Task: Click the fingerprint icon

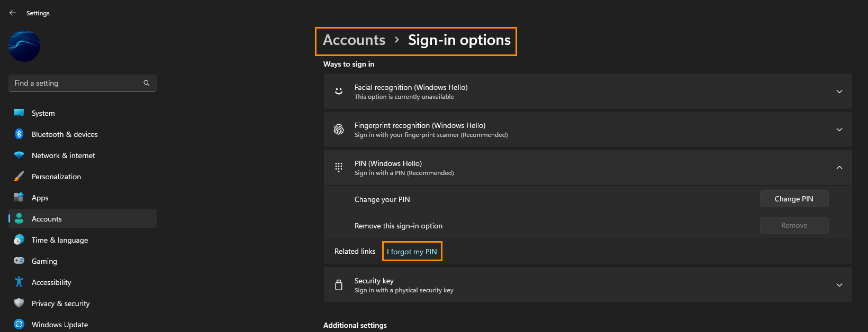Action: 339,130
